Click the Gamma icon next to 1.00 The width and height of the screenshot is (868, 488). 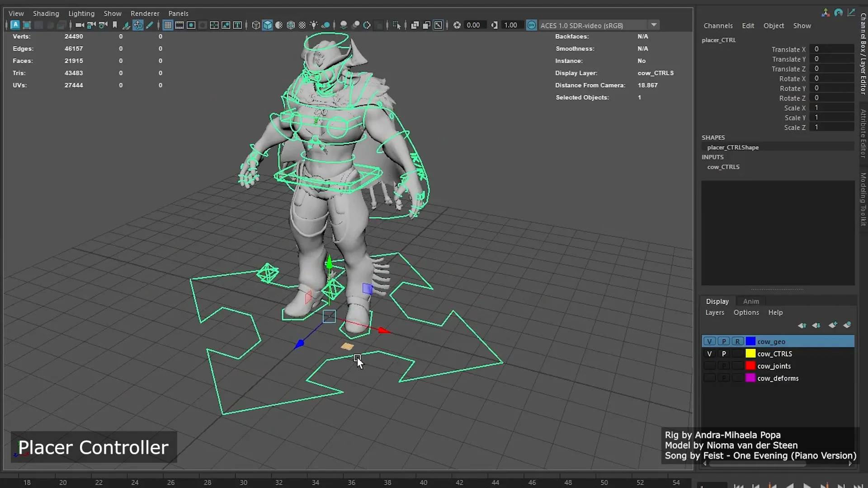[x=495, y=25]
